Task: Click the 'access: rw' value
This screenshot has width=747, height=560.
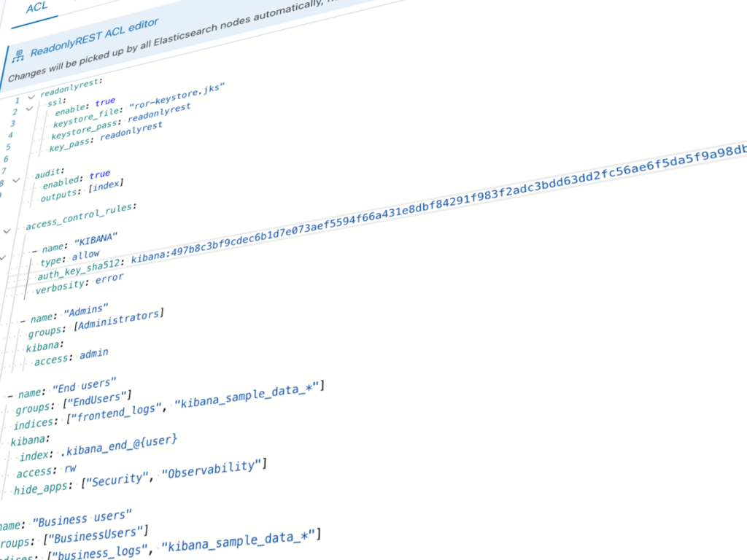Action: click(70, 469)
